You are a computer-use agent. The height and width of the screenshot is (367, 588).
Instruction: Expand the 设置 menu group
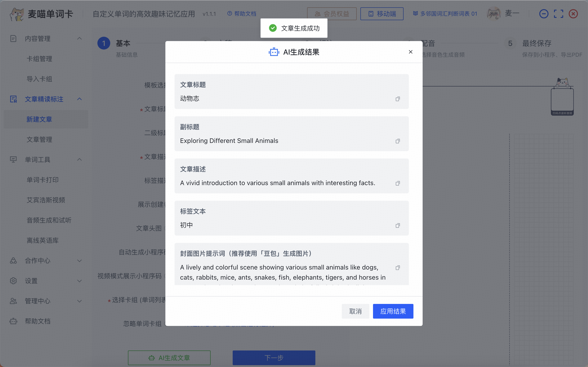coord(79,281)
